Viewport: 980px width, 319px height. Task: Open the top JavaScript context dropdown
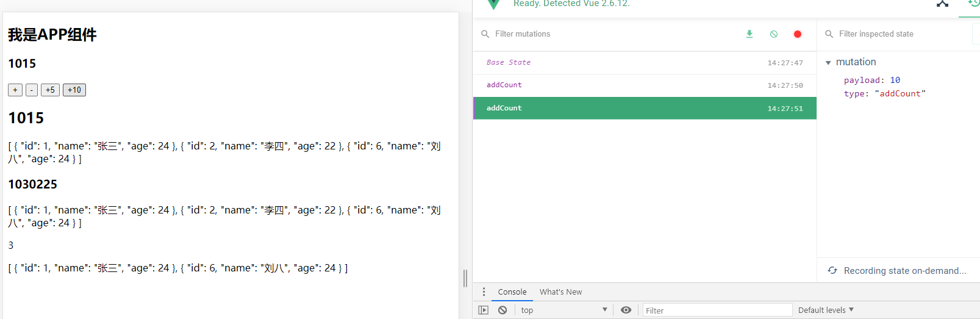coord(564,310)
